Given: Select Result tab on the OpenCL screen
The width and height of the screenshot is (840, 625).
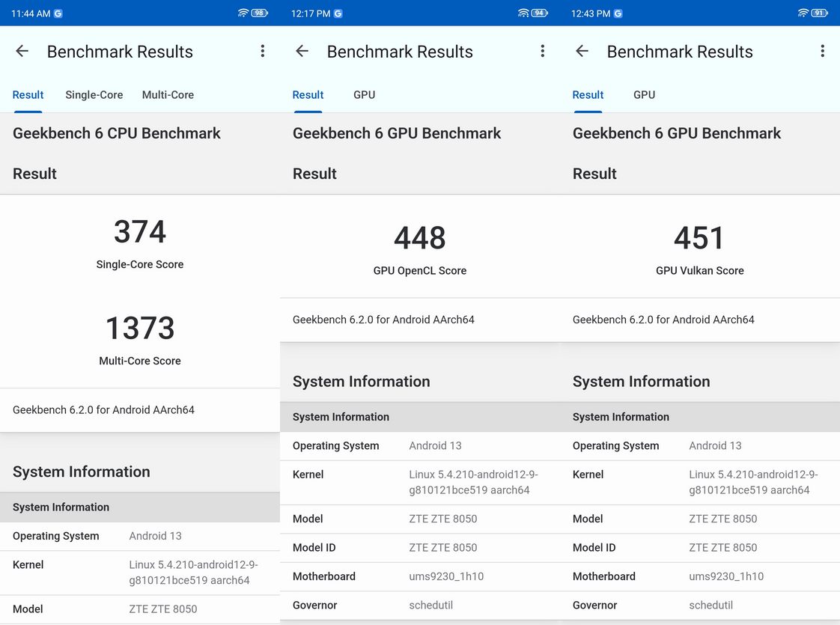Looking at the screenshot, I should click(x=308, y=95).
